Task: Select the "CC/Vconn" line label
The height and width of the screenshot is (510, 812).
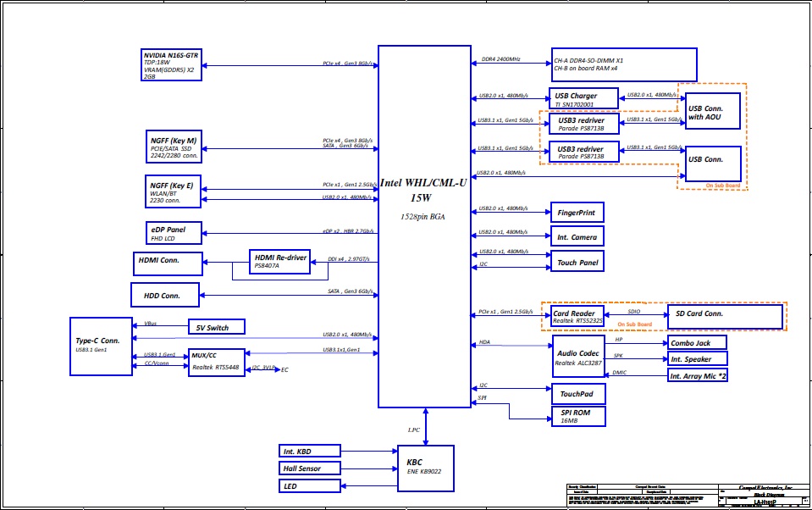Action: click(x=157, y=363)
